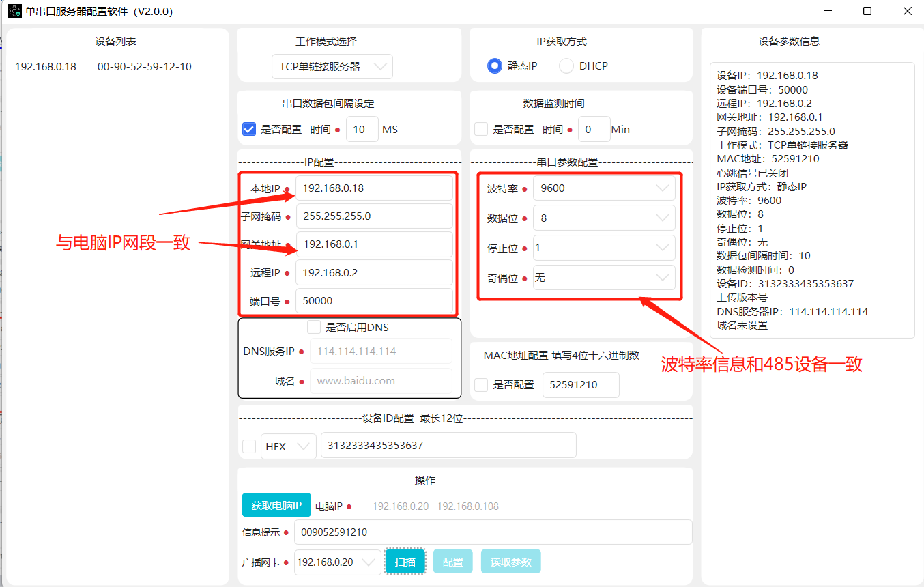
Task: Open the HEX format dropdown
Action: click(289, 446)
